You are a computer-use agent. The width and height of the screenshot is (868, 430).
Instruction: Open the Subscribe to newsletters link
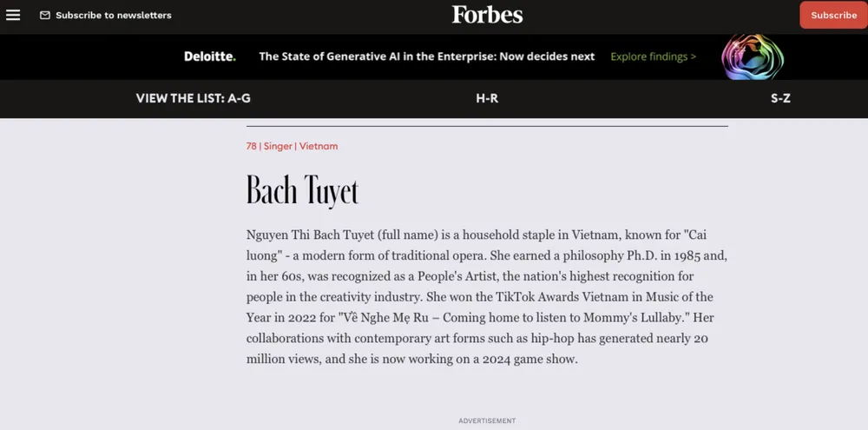114,16
